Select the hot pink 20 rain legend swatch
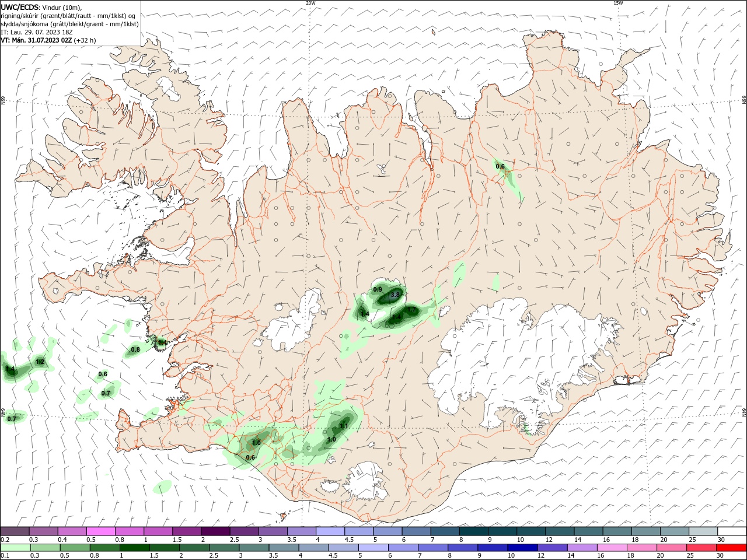This screenshot has width=747, height=560. [672, 548]
